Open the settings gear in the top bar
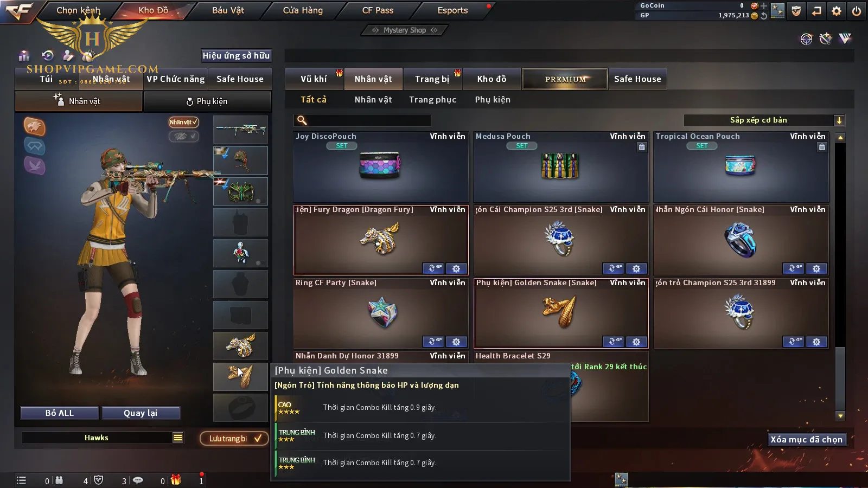 click(x=837, y=11)
